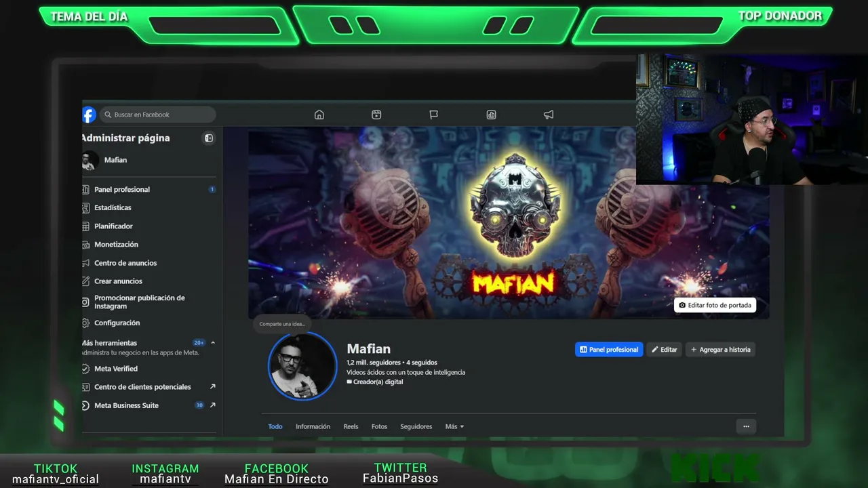Open the megaphone ads icon in top bar
This screenshot has width=868, height=488.
(549, 115)
